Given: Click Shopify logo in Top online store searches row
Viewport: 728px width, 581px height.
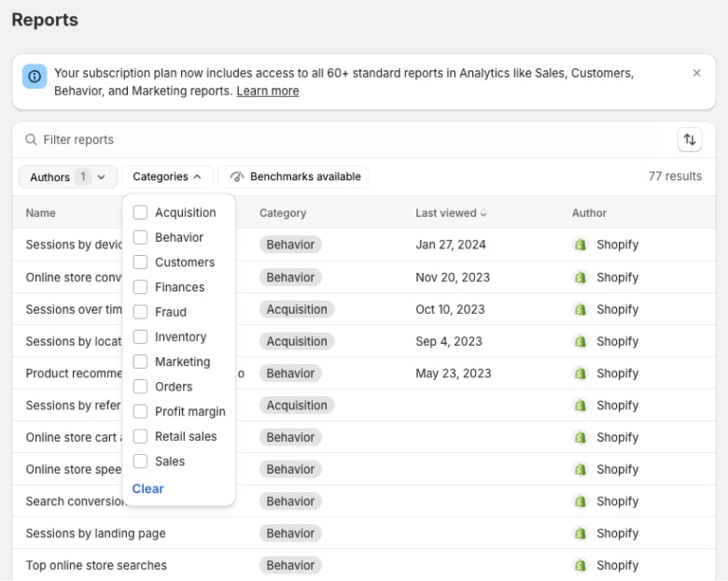Looking at the screenshot, I should [x=580, y=565].
